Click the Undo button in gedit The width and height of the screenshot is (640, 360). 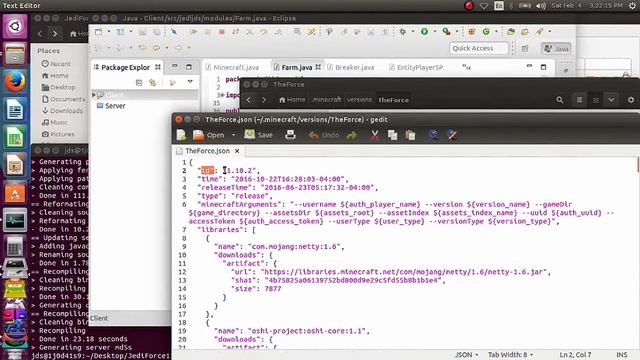pos(324,135)
